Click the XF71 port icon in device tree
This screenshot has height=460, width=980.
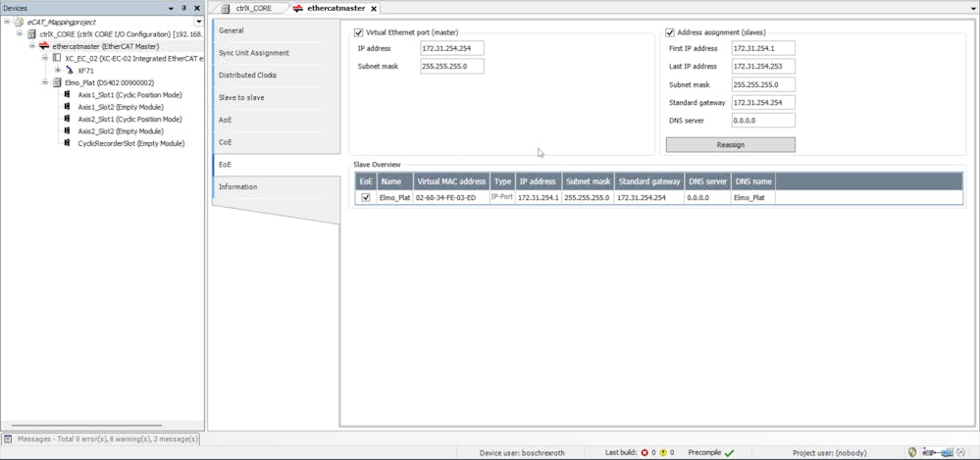click(x=70, y=71)
